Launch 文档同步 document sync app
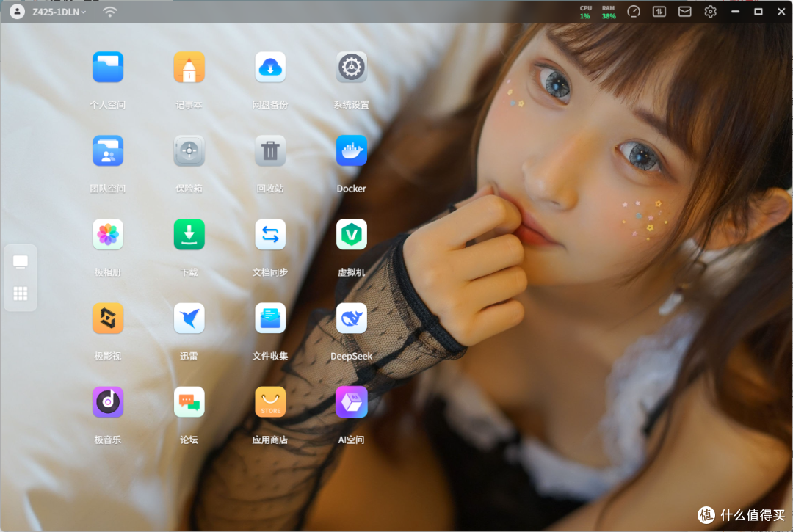The image size is (793, 532). coord(270,235)
